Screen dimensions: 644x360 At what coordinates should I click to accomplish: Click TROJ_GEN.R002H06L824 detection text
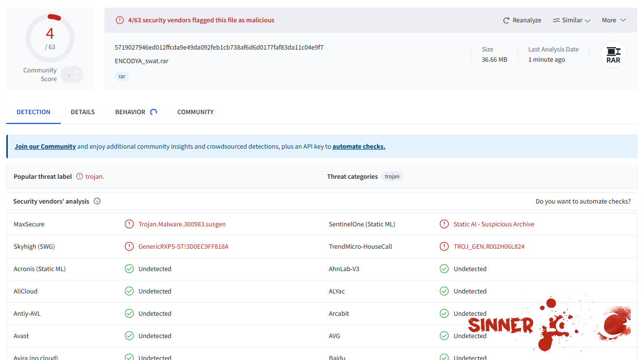(489, 247)
